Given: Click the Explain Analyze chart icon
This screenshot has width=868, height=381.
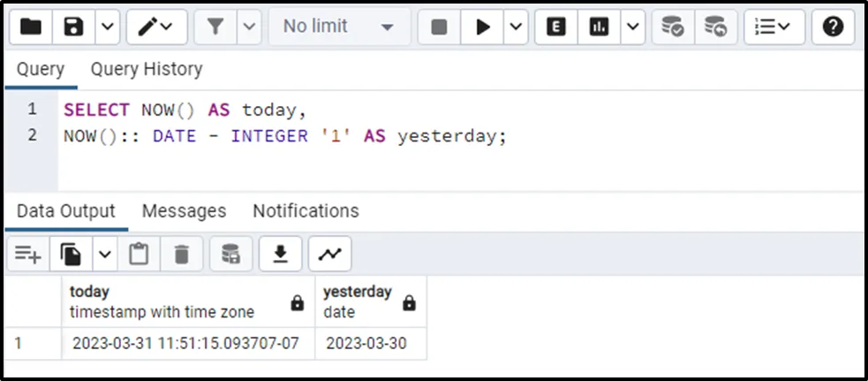Looking at the screenshot, I should coord(600,27).
